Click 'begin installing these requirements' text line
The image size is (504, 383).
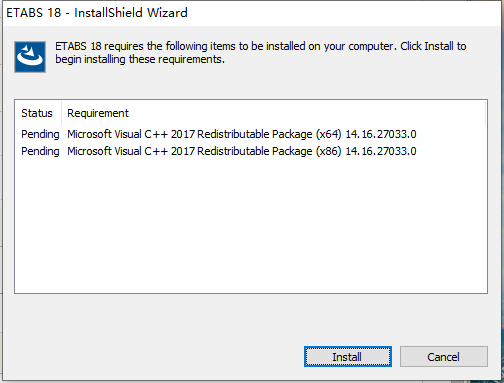point(140,59)
